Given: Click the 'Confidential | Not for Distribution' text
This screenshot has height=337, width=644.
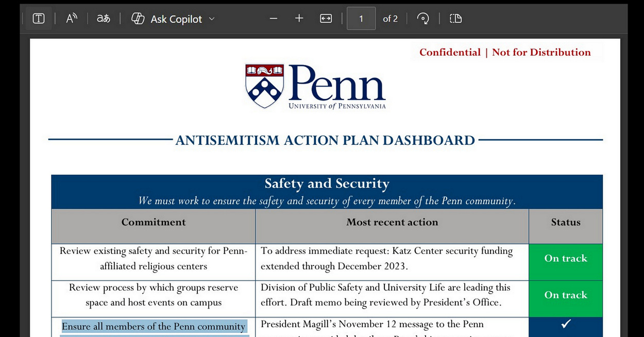Looking at the screenshot, I should click(x=505, y=52).
